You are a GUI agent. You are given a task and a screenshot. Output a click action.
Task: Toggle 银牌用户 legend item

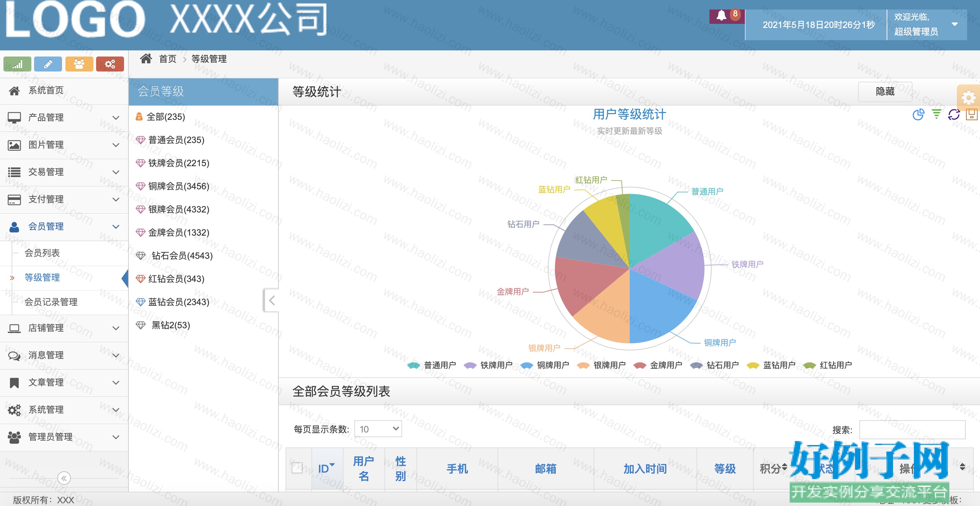click(601, 365)
